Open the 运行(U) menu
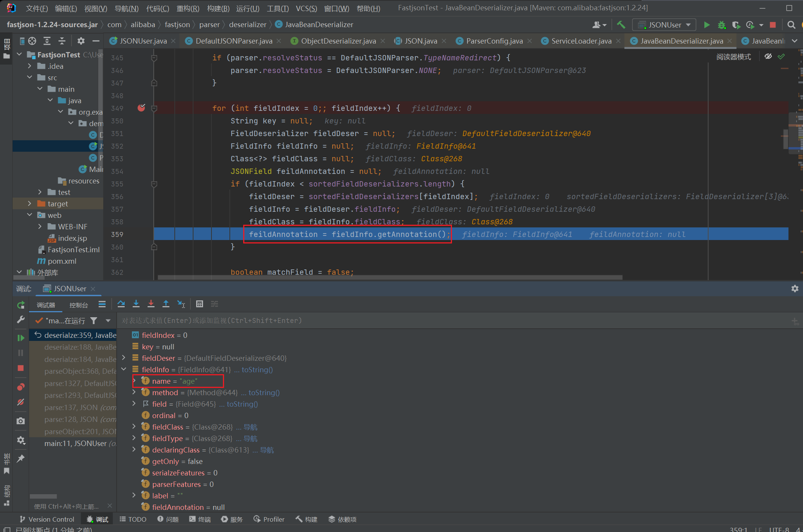Image resolution: width=803 pixels, height=532 pixels. (247, 8)
